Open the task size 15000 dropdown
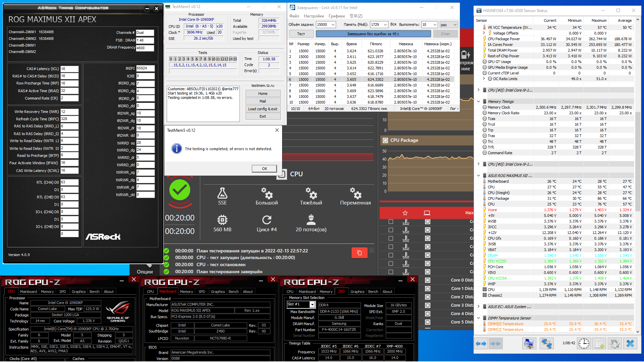 pyautogui.click(x=333, y=24)
